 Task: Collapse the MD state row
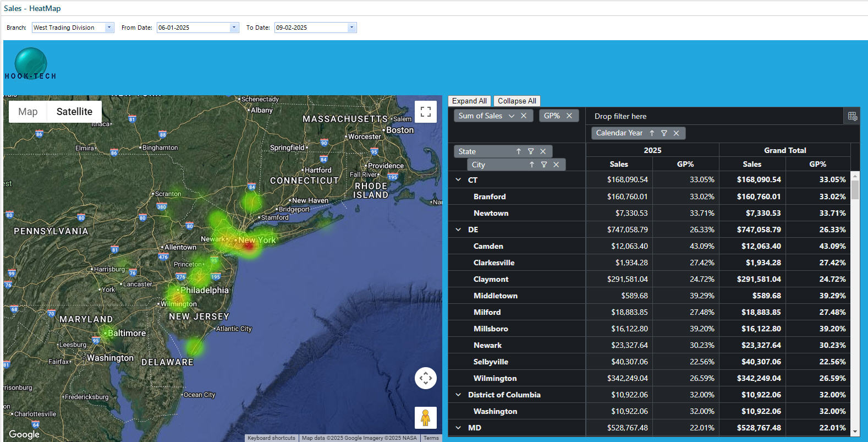(458, 427)
